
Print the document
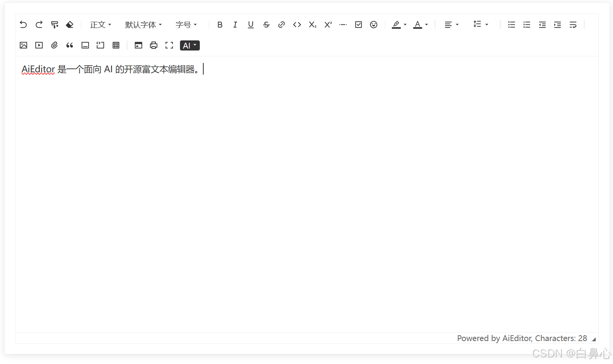tap(154, 45)
